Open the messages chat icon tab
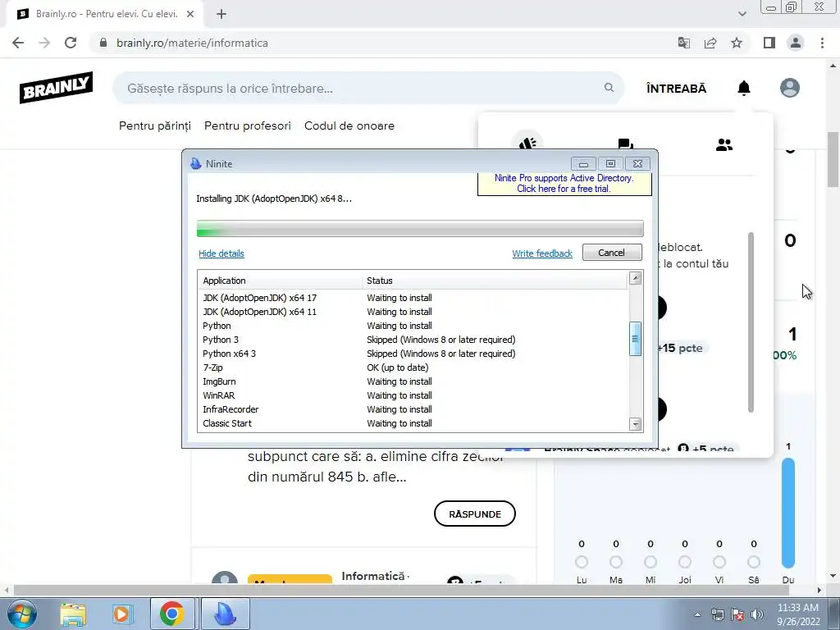This screenshot has height=630, width=840. (625, 144)
